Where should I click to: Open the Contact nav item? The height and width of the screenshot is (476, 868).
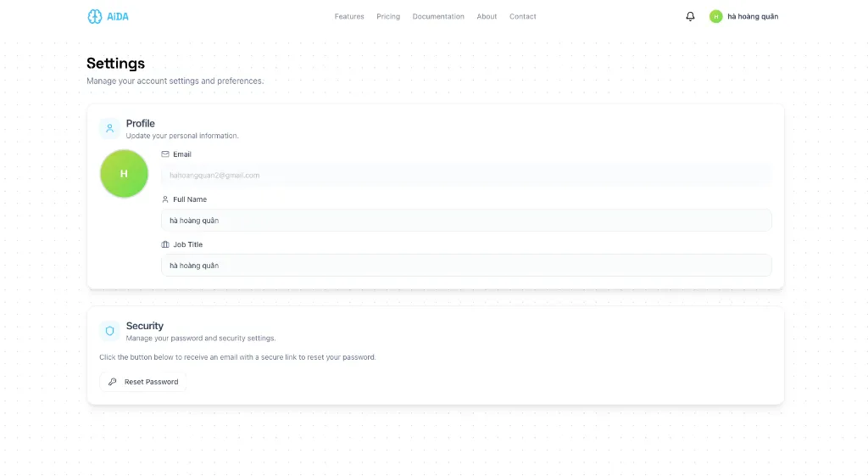pos(522,17)
